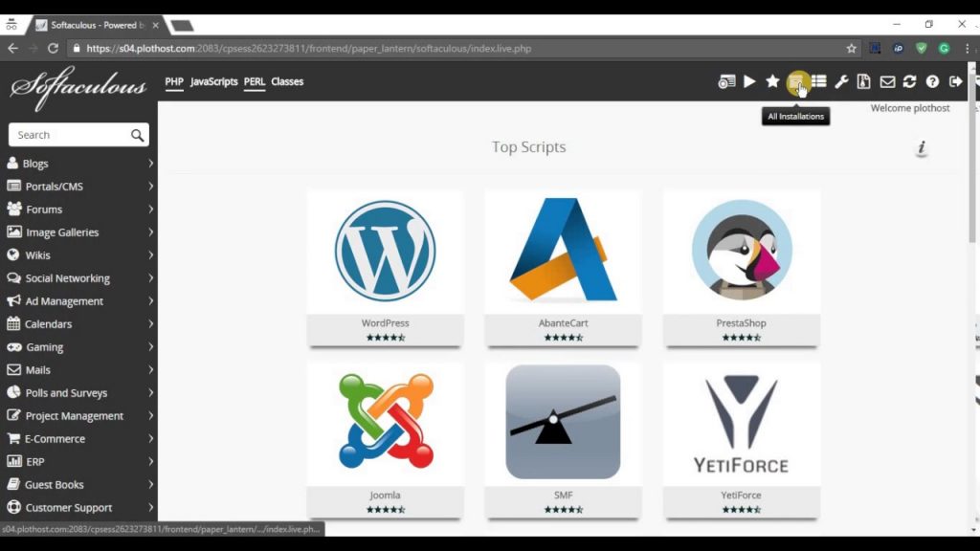Click the E-Commerce cart icon
This screenshot has width=980, height=551.
tap(13, 438)
